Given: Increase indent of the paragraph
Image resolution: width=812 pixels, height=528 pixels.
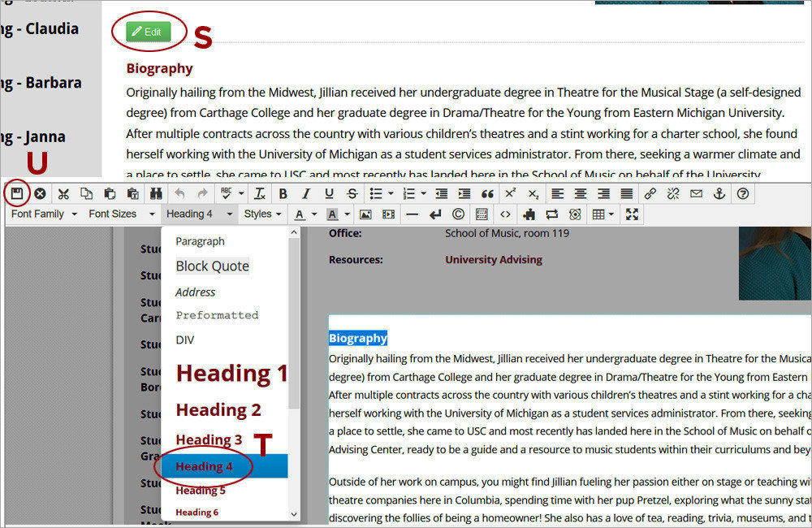Looking at the screenshot, I should point(464,194).
